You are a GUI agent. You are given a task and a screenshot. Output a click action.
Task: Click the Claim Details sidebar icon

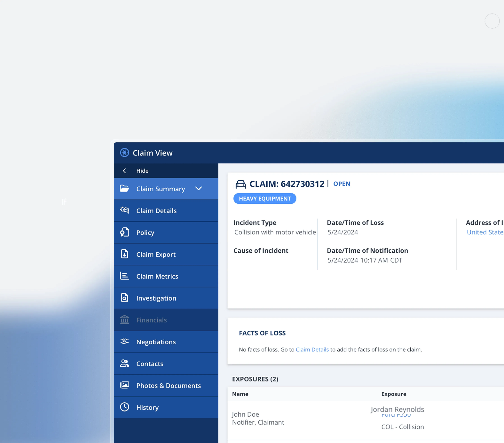click(x=124, y=210)
